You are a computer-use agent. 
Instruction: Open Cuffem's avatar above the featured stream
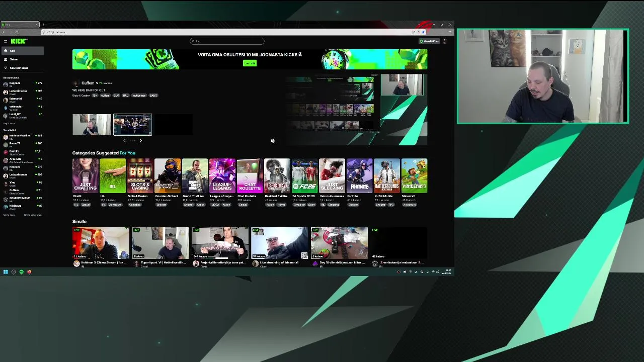(76, 83)
